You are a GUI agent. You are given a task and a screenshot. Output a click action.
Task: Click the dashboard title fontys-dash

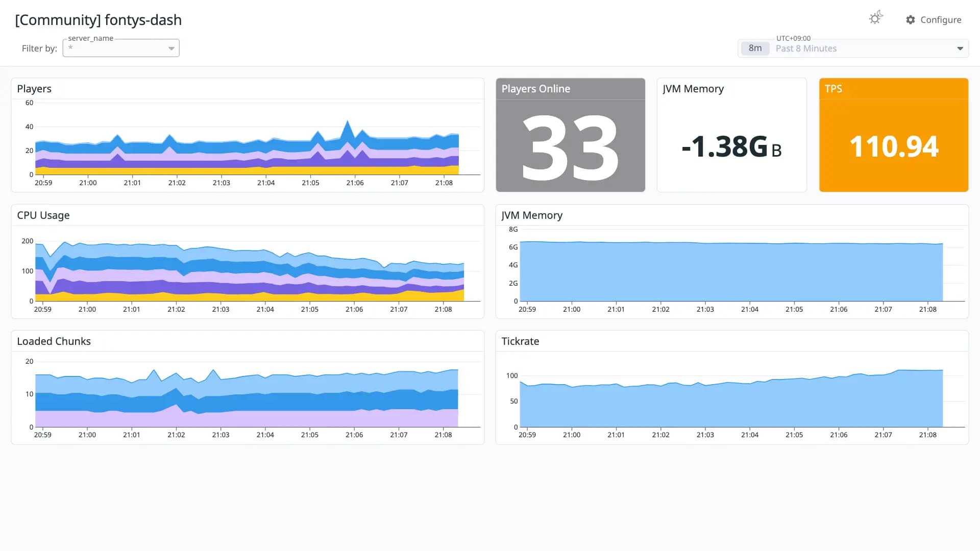click(98, 20)
